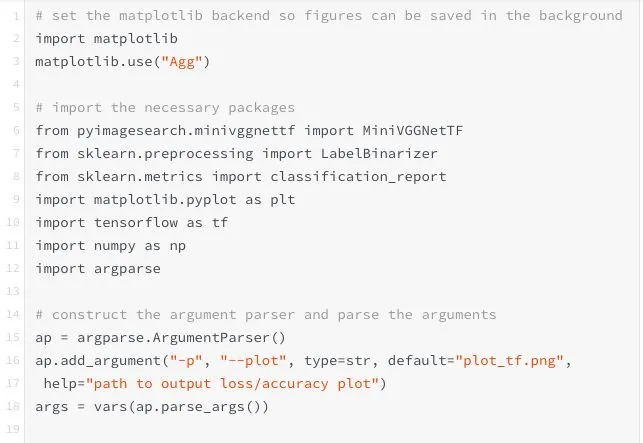
Task: Click the "plot_tf.png" default value string
Action: [x=509, y=361]
